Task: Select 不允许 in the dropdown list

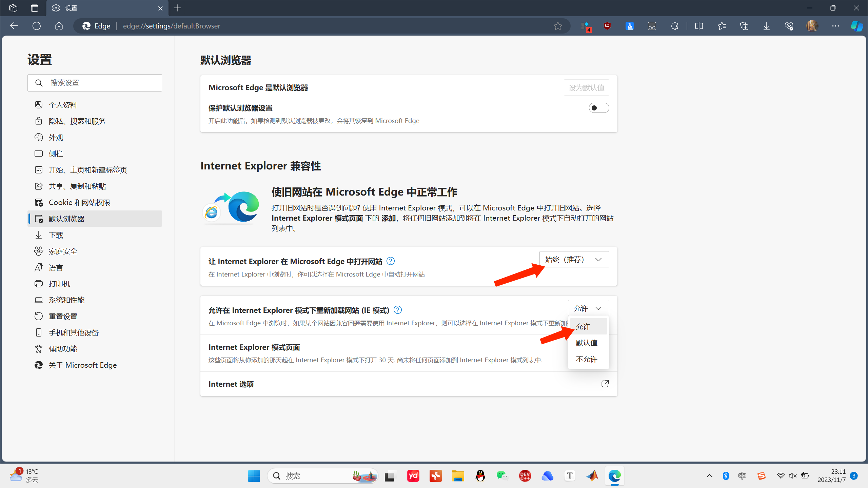Action: (x=588, y=359)
